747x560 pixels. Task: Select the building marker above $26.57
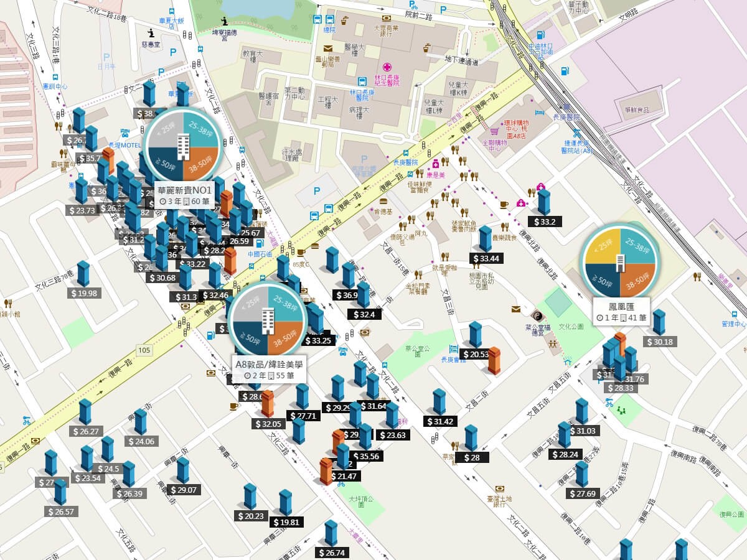pos(60,492)
